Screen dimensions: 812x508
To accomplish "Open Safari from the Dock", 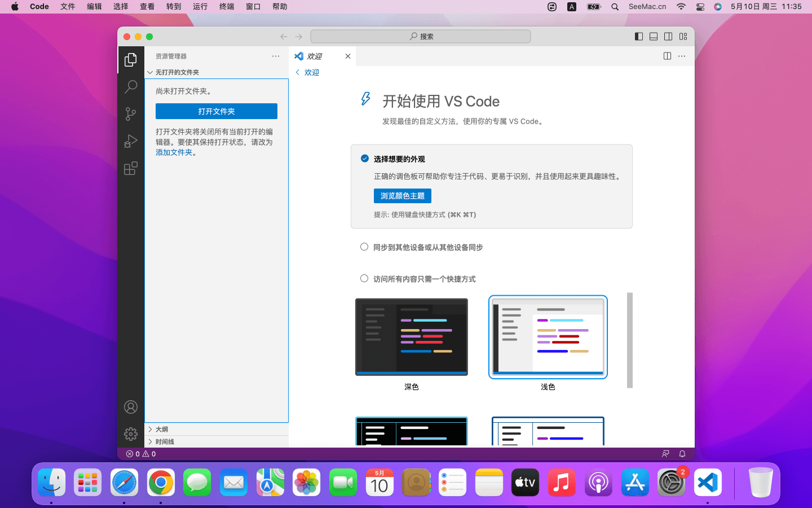I will [x=124, y=483].
